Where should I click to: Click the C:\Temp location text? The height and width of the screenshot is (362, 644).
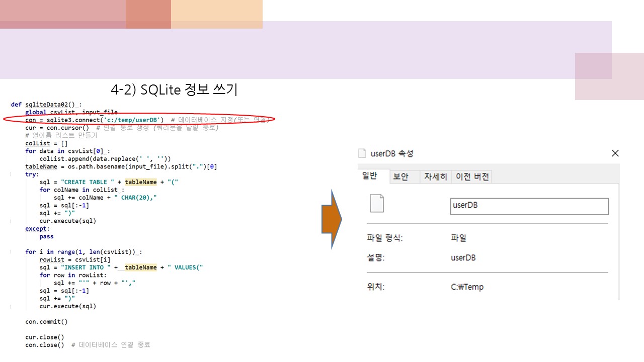pyautogui.click(x=466, y=287)
